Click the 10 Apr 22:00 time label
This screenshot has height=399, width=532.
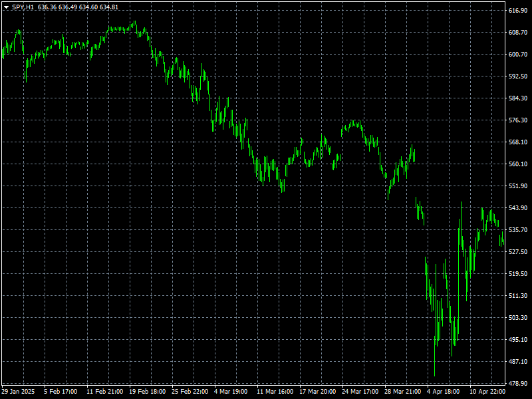click(x=487, y=392)
